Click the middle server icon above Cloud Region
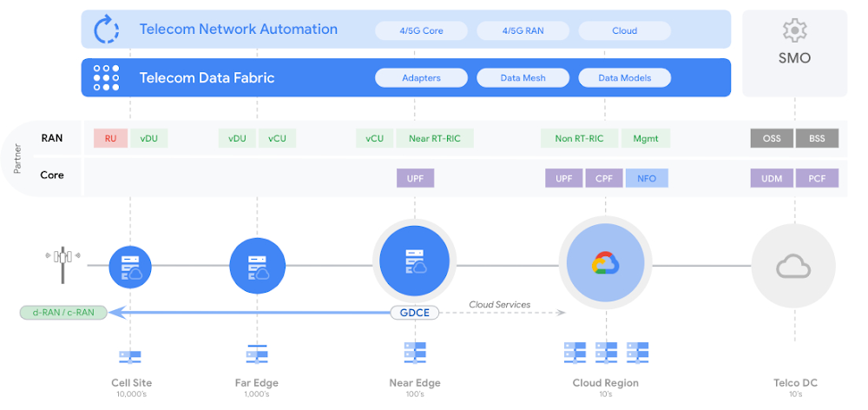Screen dimensions: 868x410 [x=606, y=353]
